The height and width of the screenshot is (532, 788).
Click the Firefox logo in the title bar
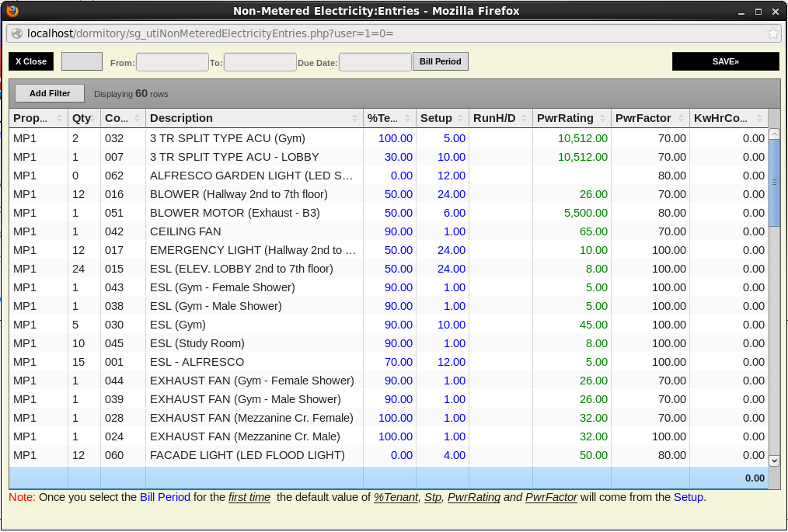pos(11,11)
